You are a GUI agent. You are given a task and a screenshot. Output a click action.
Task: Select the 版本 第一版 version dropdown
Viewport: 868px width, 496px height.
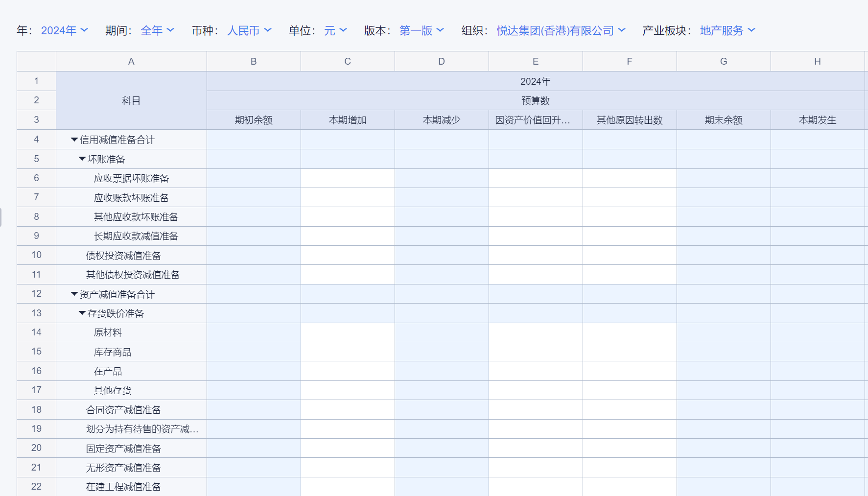click(x=421, y=31)
